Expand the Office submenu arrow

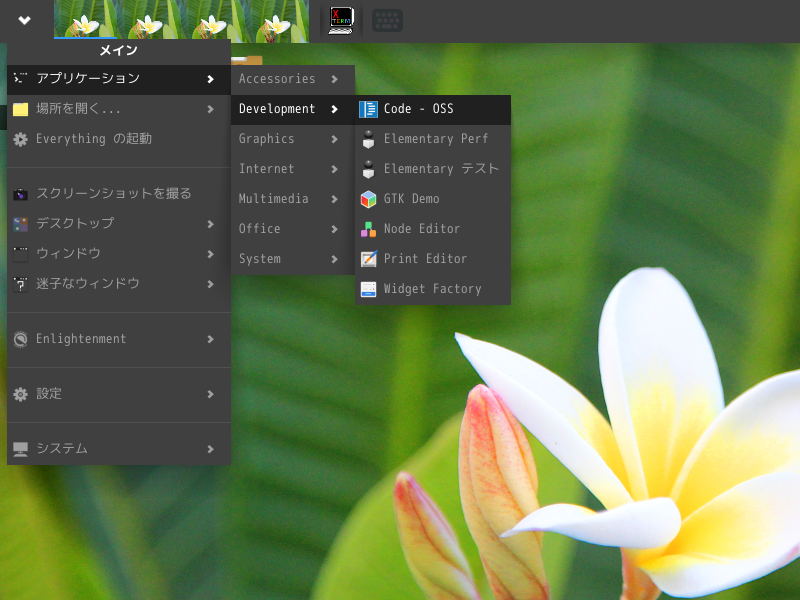pos(335,229)
